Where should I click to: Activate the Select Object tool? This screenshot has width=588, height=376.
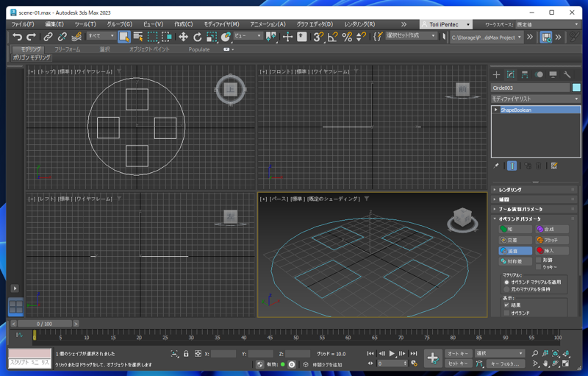[124, 37]
